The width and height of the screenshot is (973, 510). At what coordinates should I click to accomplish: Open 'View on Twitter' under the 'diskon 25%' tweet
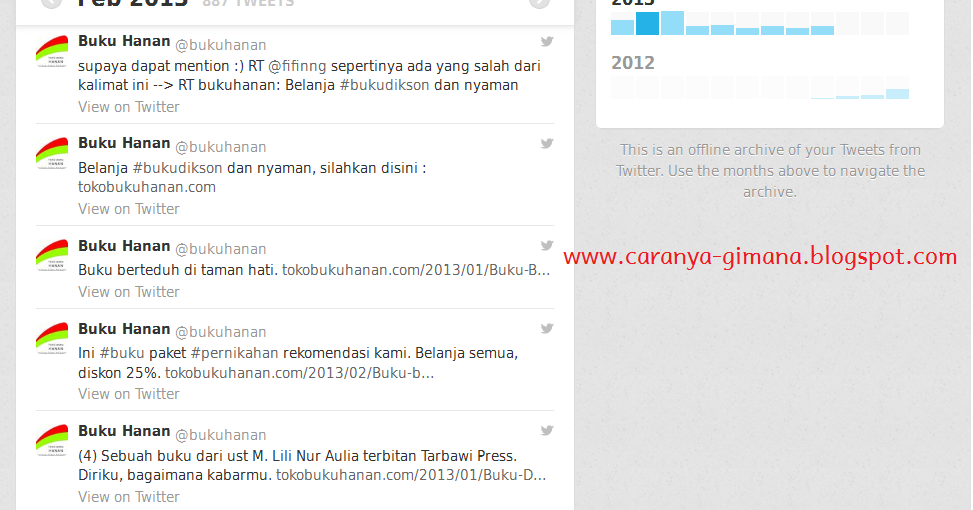128,394
